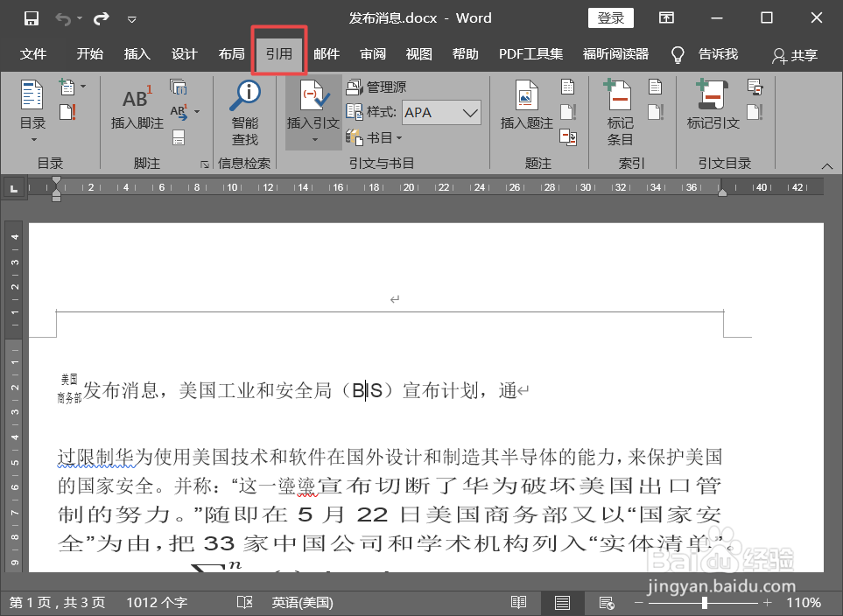This screenshot has height=616, width=843.
Task: Click the zoom out minus button
Action: pos(639,603)
